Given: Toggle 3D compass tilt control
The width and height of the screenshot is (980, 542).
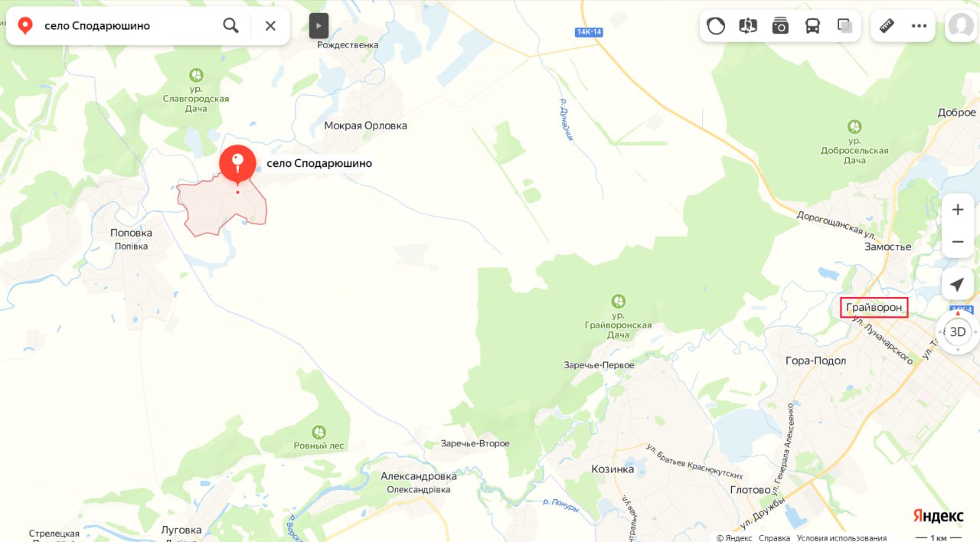Looking at the screenshot, I should [958, 332].
